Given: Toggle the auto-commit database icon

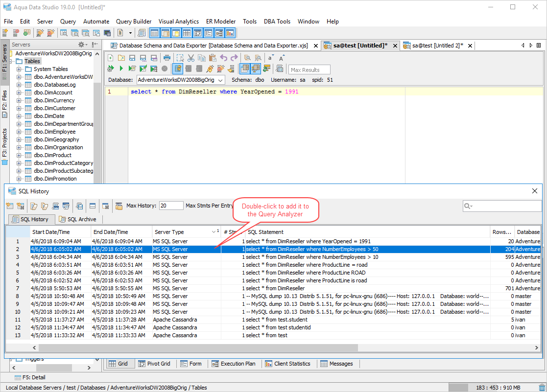Looking at the screenshot, I should pyautogui.click(x=178, y=69).
